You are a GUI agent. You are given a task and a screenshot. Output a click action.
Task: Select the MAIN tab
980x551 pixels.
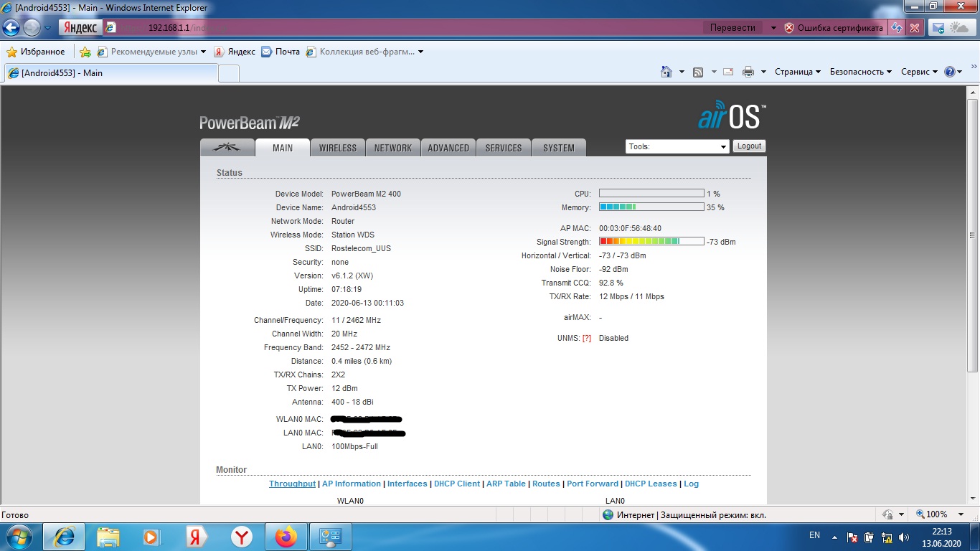point(283,148)
